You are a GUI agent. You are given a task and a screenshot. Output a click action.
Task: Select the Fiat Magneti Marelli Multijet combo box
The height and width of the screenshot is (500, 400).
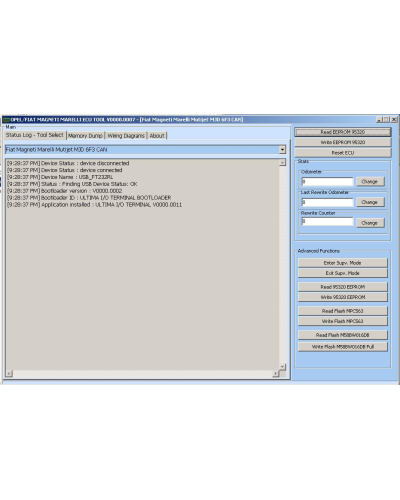pyautogui.click(x=145, y=150)
